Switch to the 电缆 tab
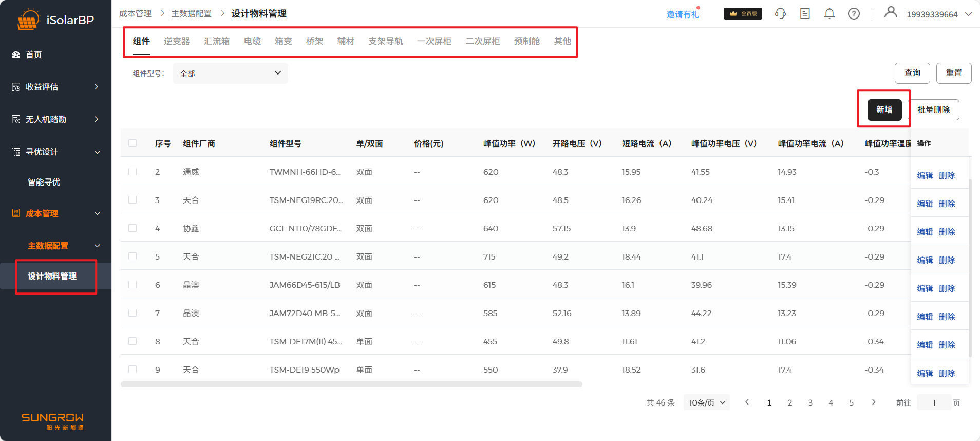 (x=252, y=41)
